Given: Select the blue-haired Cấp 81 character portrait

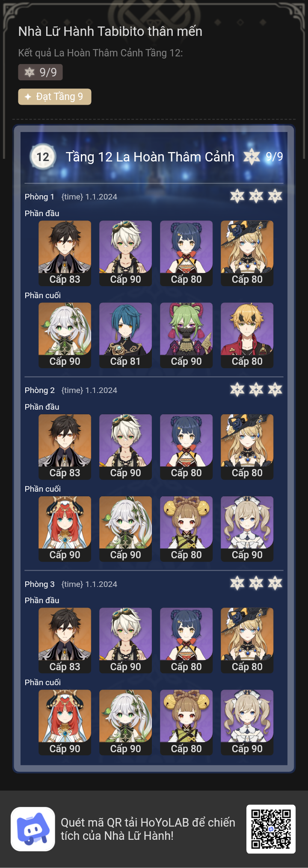Looking at the screenshot, I should click(x=125, y=335).
